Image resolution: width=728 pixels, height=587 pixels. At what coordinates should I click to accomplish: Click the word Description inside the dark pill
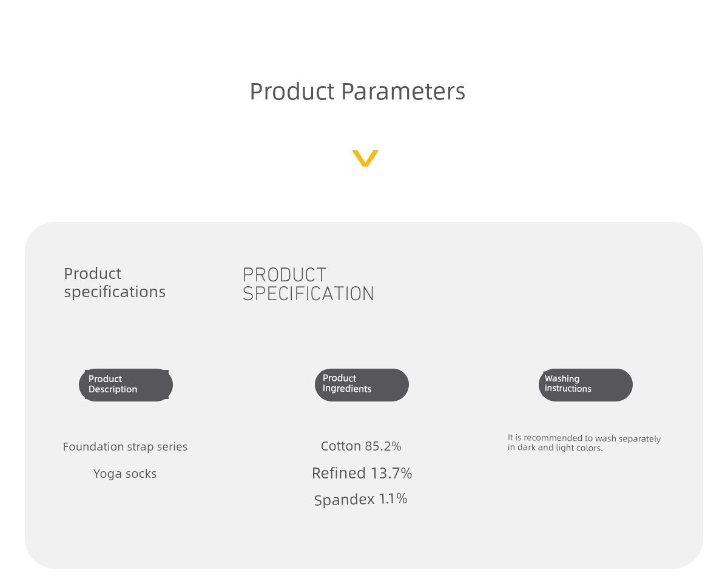pos(113,389)
